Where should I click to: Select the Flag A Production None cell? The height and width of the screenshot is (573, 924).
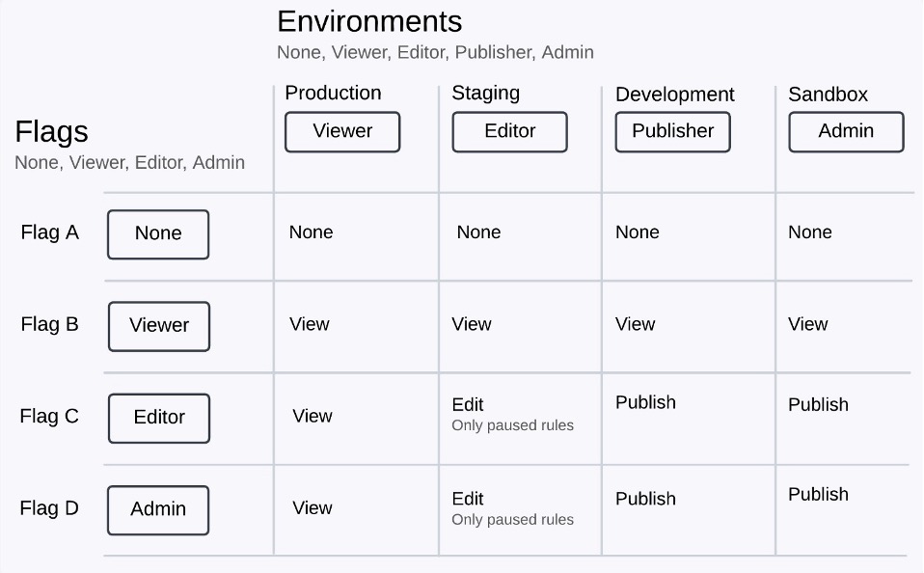311,232
